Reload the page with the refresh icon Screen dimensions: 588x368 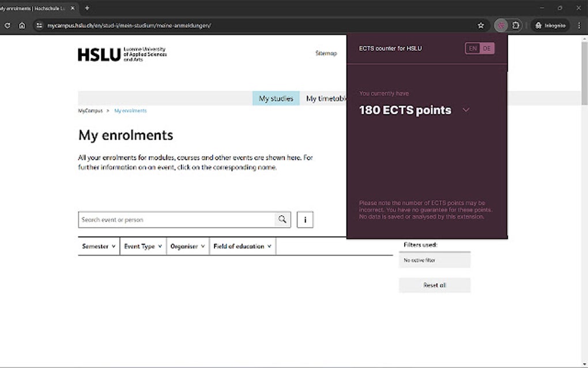(7, 25)
